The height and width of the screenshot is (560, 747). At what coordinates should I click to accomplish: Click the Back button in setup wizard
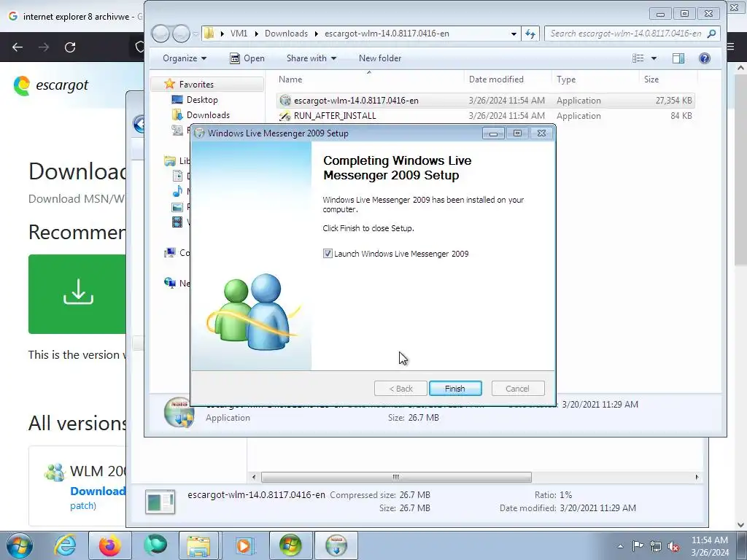pyautogui.click(x=400, y=389)
